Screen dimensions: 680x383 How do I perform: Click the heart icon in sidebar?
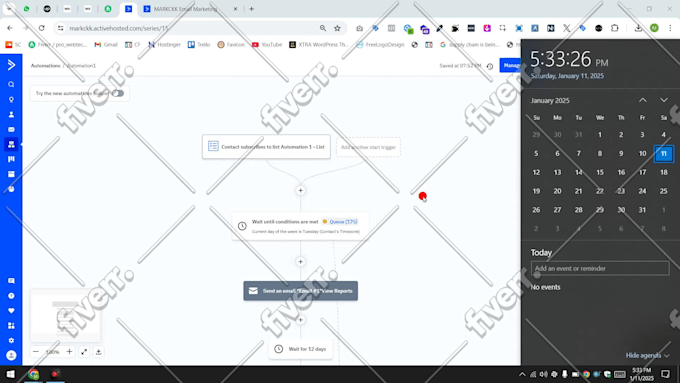pyautogui.click(x=11, y=311)
